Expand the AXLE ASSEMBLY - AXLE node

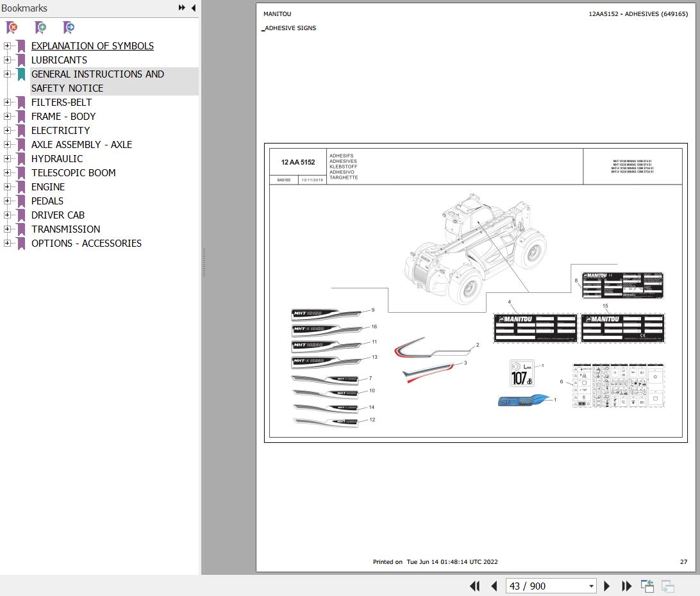pyautogui.click(x=6, y=144)
